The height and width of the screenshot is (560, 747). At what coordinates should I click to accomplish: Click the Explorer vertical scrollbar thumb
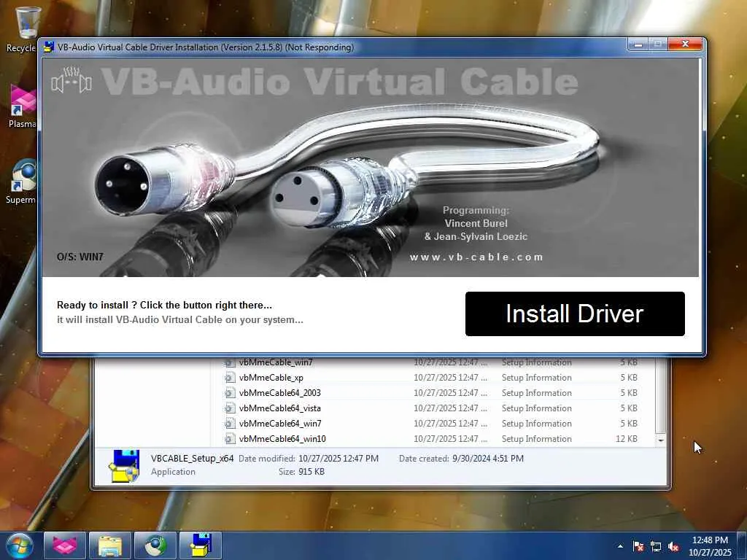coord(660,395)
